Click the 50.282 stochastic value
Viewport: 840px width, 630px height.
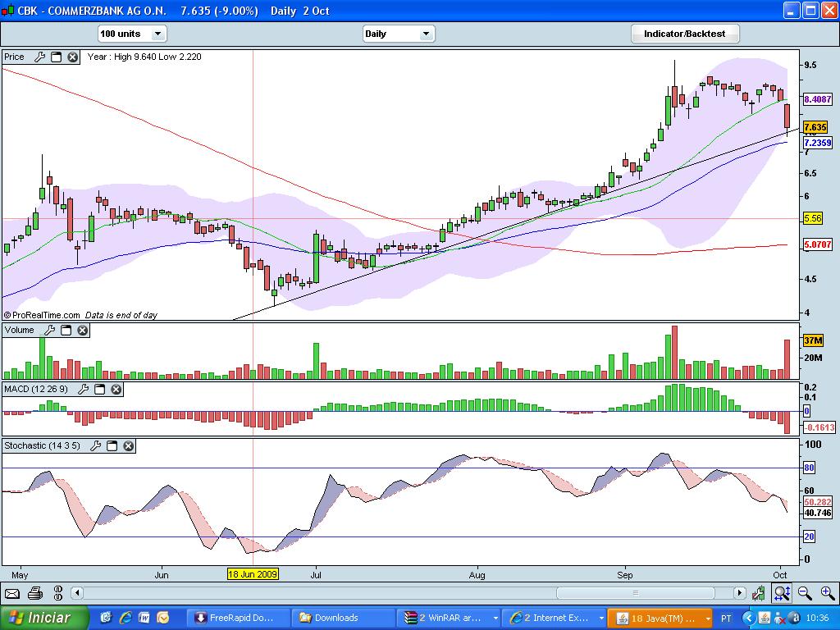[x=818, y=502]
